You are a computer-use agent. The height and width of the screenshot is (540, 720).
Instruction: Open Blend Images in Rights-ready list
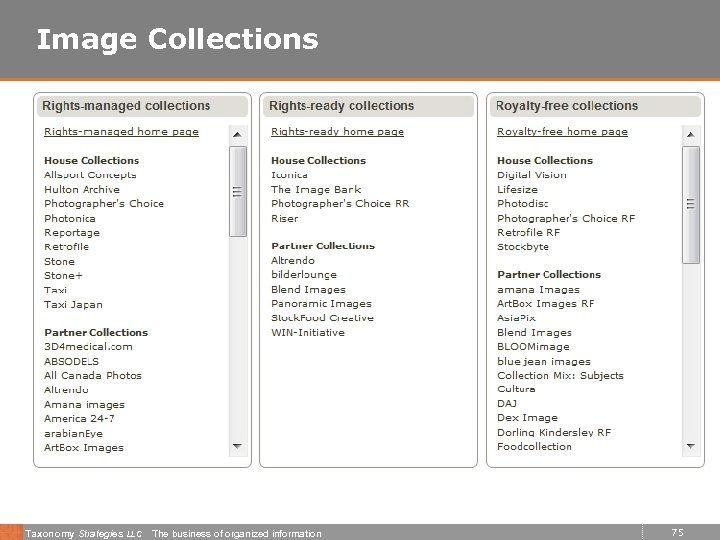pos(308,290)
